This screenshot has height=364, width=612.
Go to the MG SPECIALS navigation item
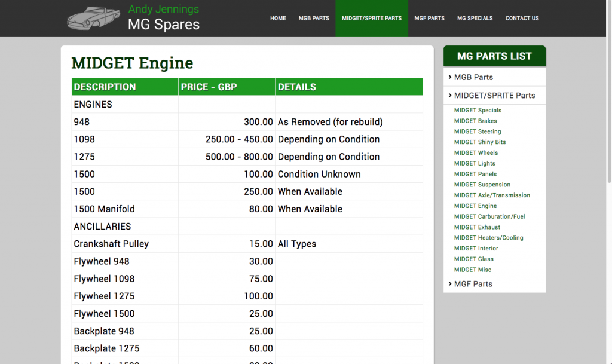(475, 19)
